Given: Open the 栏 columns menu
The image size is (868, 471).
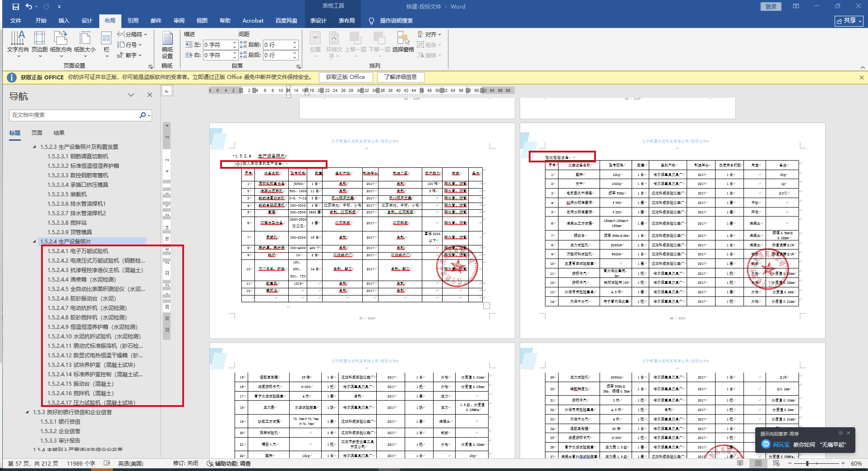Looking at the screenshot, I should 106,45.
